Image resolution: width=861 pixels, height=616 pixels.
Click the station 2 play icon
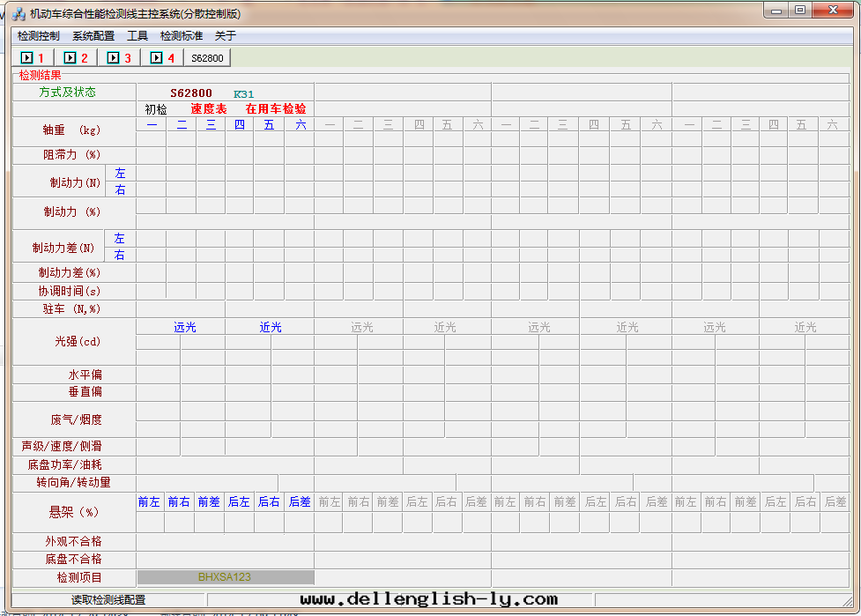pos(71,58)
